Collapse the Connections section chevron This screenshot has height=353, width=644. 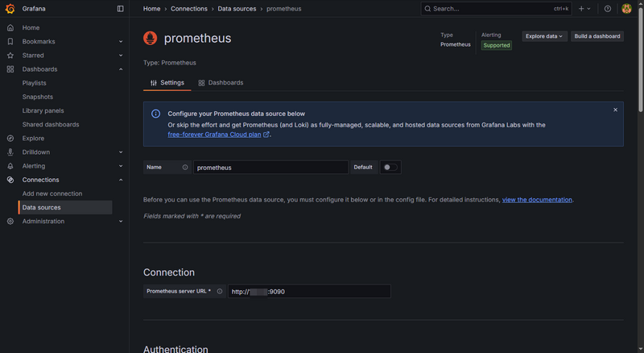(x=121, y=180)
